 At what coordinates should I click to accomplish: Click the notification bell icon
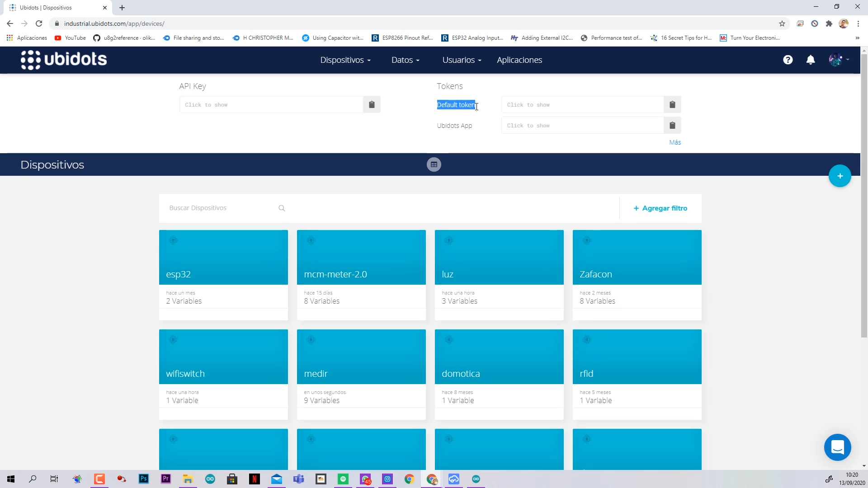(x=811, y=60)
